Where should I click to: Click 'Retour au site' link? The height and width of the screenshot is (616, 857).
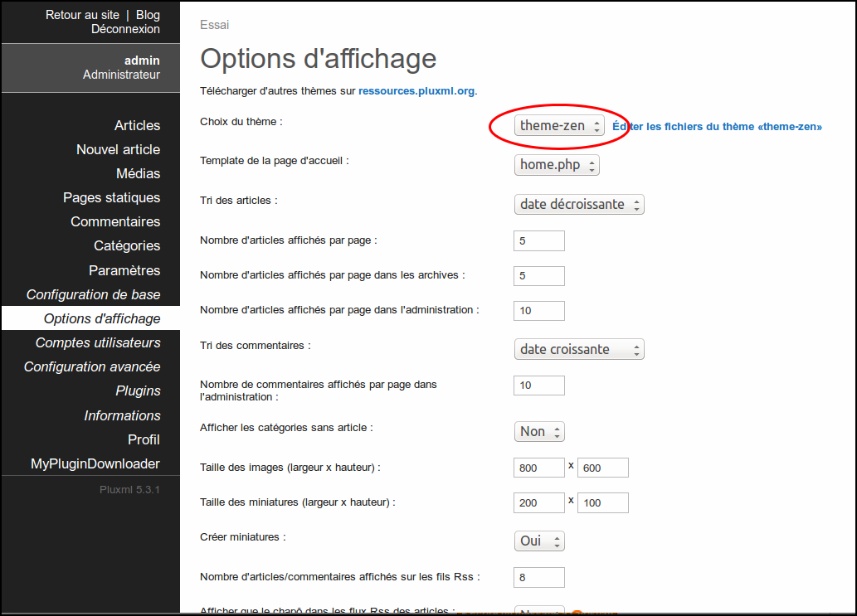(82, 15)
